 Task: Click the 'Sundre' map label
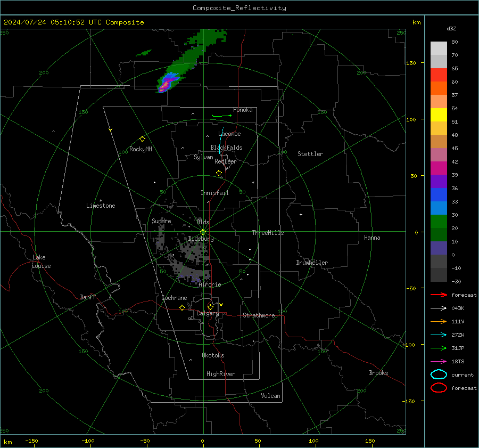[x=161, y=221]
